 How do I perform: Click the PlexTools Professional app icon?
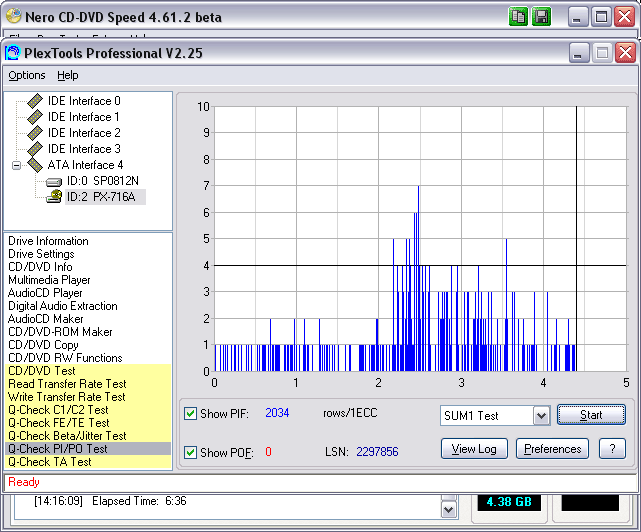(13, 53)
